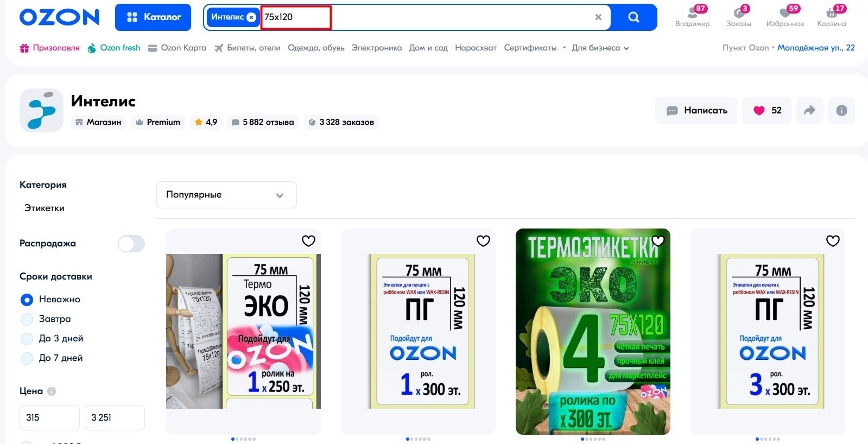868x444 pixels.
Task: Click the Premium badge
Action: pyautogui.click(x=158, y=122)
